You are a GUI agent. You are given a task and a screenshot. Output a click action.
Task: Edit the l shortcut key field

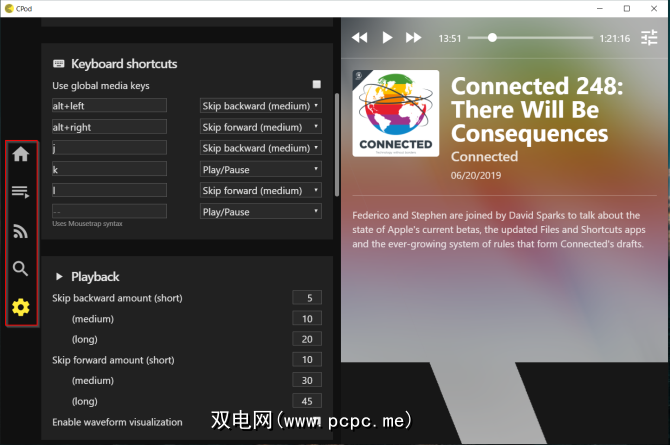[109, 190]
